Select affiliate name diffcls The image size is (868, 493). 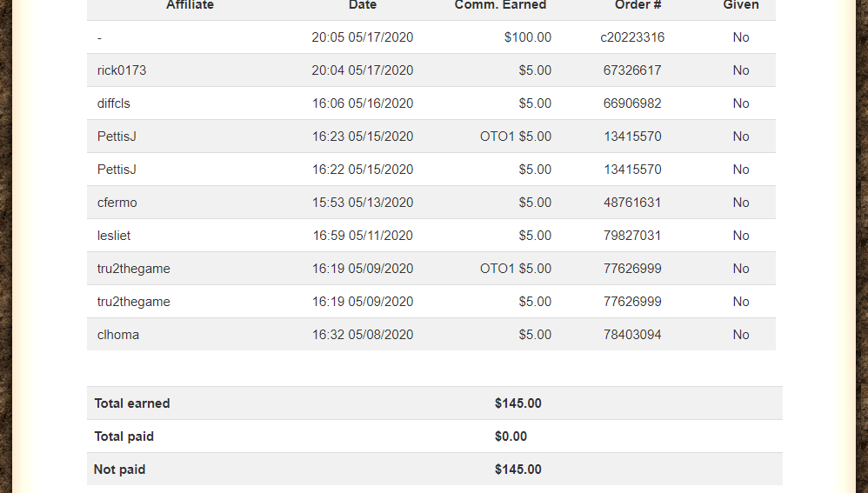pos(114,103)
